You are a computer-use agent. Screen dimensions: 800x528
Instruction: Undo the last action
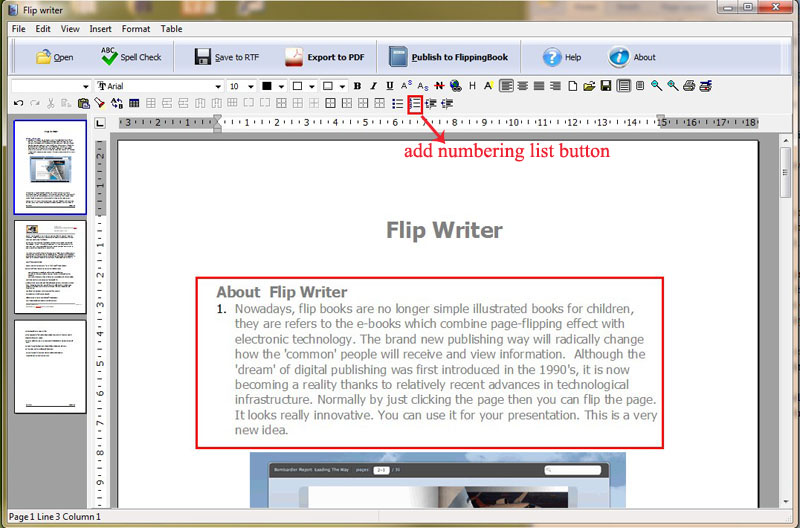[18, 104]
